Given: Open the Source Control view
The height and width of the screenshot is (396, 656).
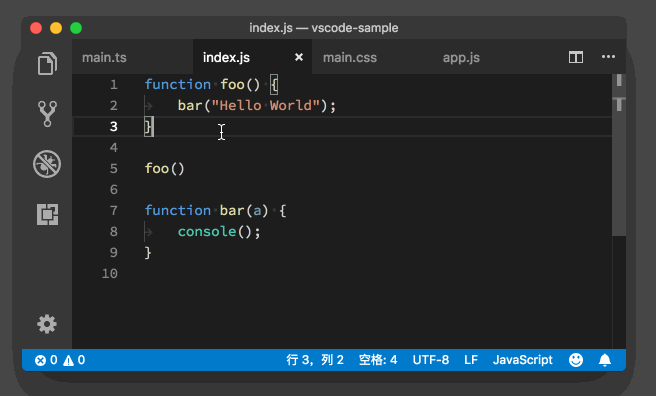Looking at the screenshot, I should [x=47, y=114].
